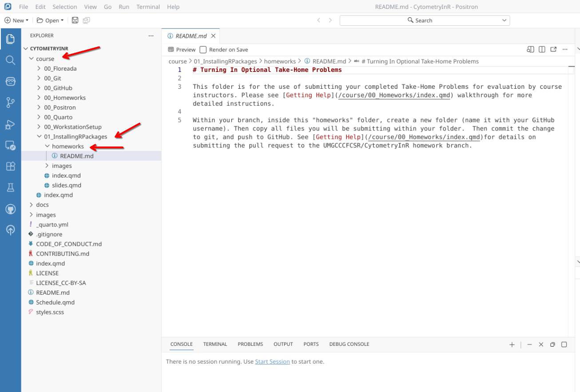Click the Start Session link
The width and height of the screenshot is (580, 392).
272,361
